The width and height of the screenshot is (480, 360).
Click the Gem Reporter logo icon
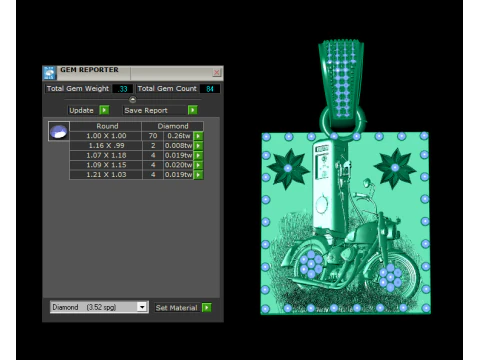49,73
